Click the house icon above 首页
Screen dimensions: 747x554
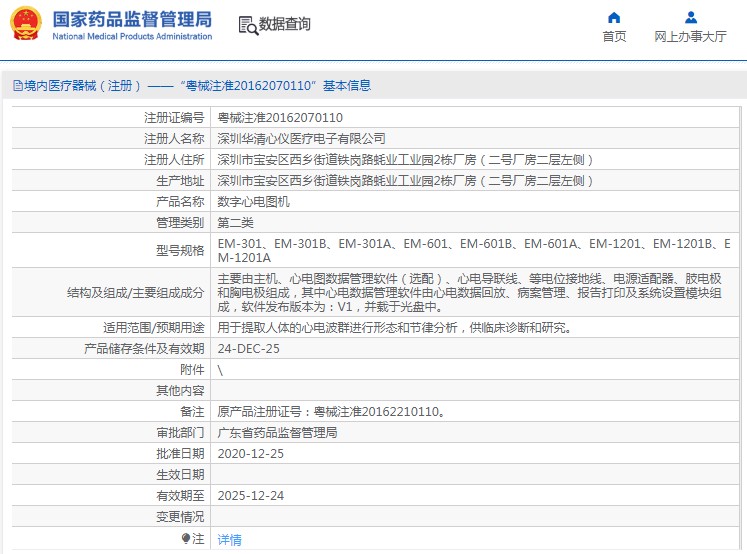[x=614, y=17]
